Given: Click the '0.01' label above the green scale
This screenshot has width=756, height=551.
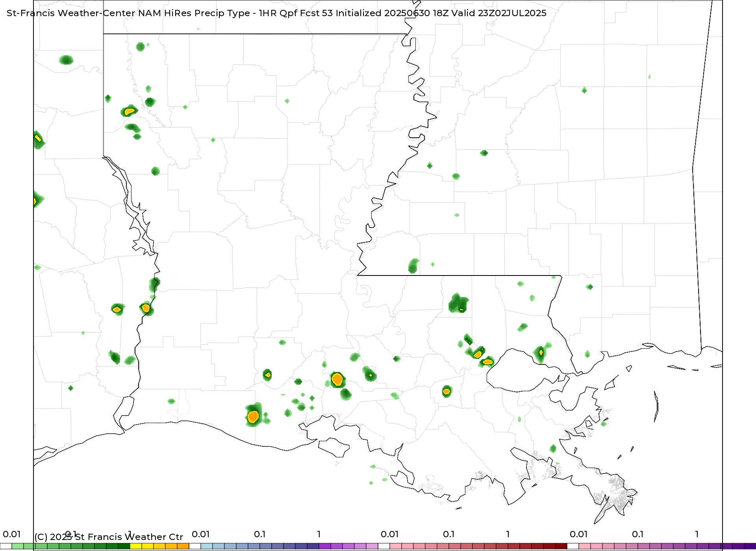Looking at the screenshot, I should point(12,534).
